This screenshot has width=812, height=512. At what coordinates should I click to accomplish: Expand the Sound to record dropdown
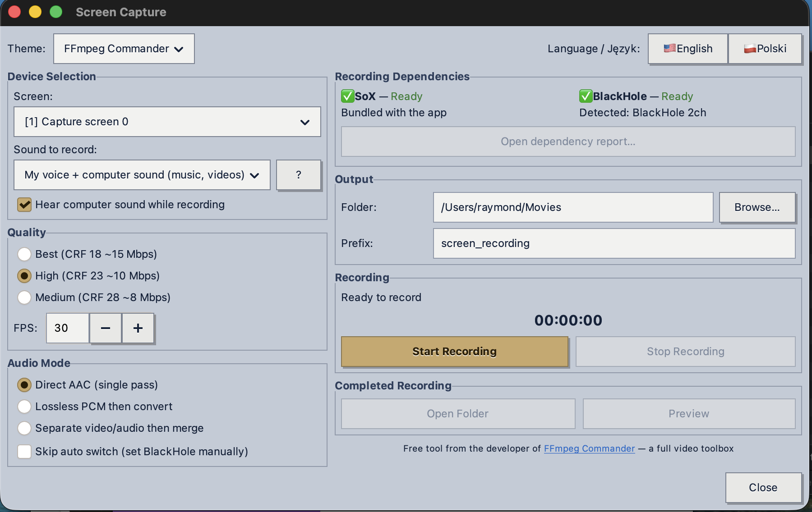[142, 175]
